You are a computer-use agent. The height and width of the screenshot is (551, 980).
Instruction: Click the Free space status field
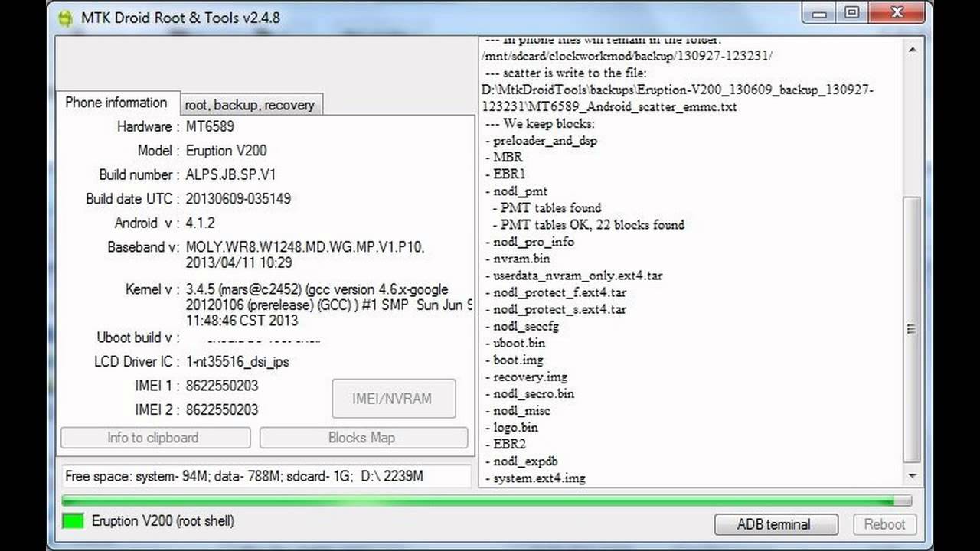[266, 476]
